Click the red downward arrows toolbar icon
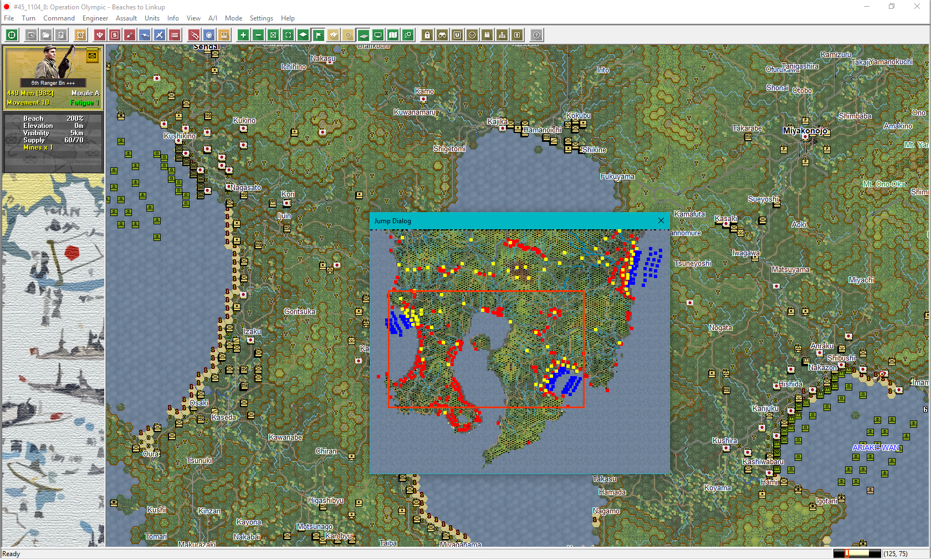 point(100,35)
